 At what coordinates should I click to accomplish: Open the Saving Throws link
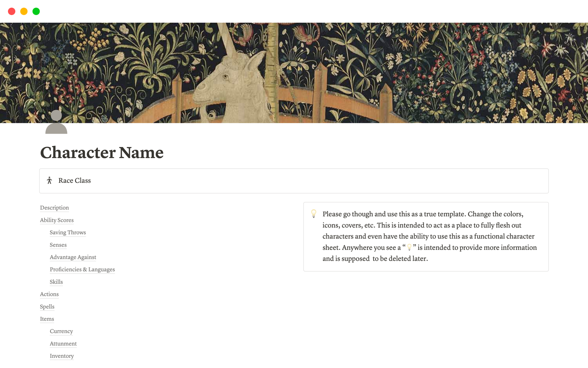[68, 232]
